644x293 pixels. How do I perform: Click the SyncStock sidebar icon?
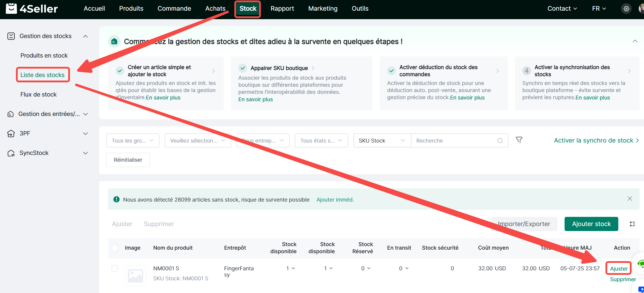click(11, 153)
